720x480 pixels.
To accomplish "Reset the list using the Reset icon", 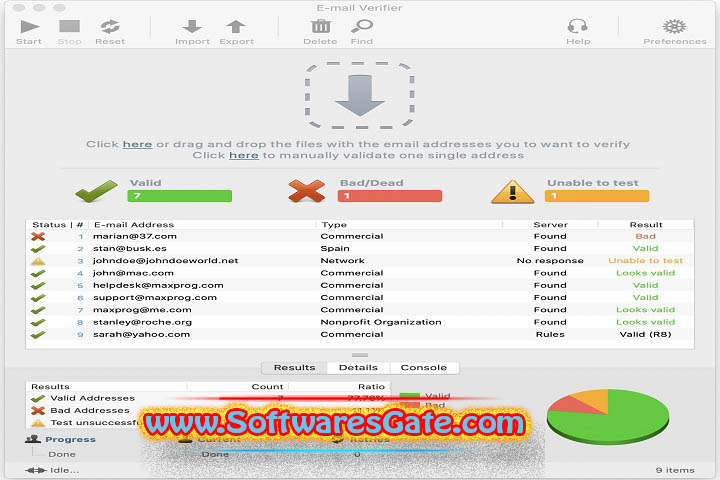I will click(x=110, y=27).
